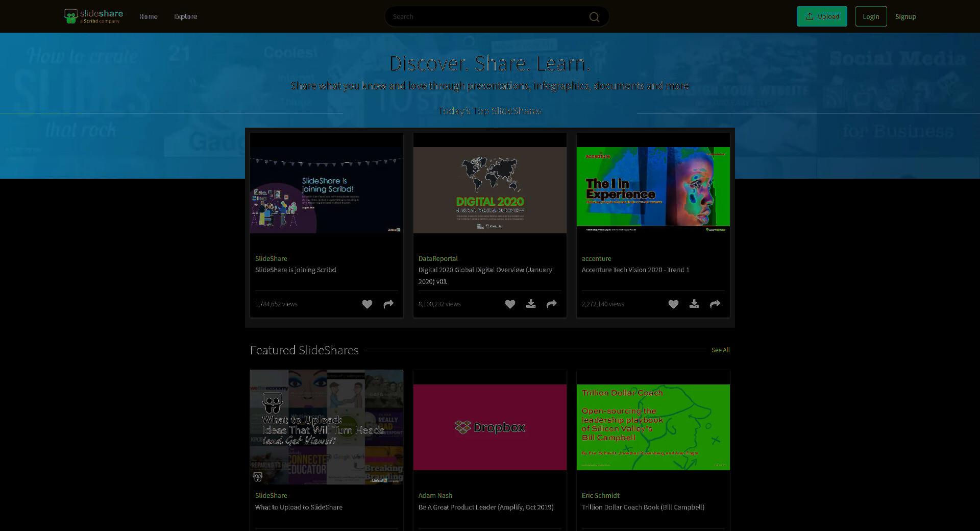
Task: Open the Eric Schmidt author link
Action: (x=601, y=495)
